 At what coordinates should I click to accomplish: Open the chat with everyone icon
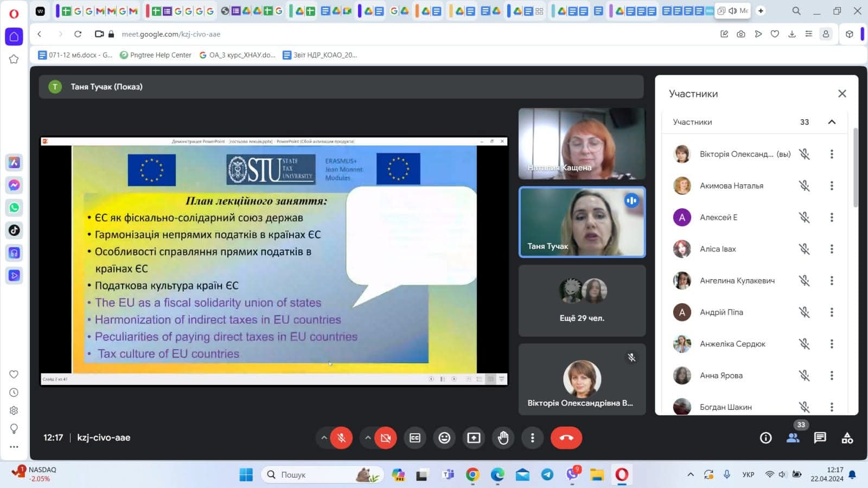pyautogui.click(x=820, y=438)
